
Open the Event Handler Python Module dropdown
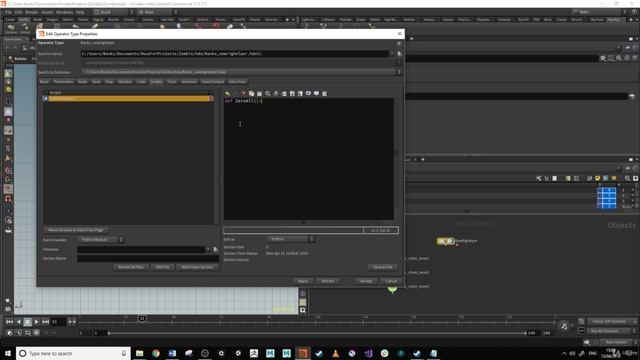pyautogui.click(x=101, y=240)
